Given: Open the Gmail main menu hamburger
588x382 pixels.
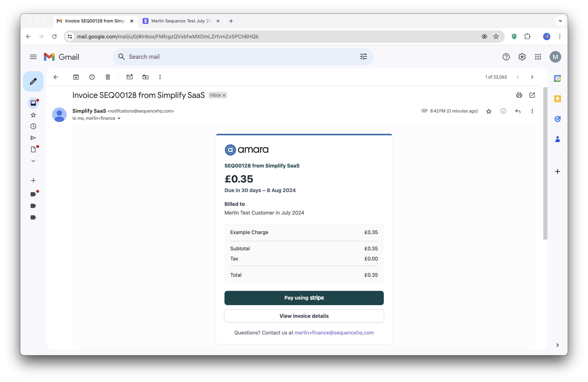Looking at the screenshot, I should click(33, 57).
